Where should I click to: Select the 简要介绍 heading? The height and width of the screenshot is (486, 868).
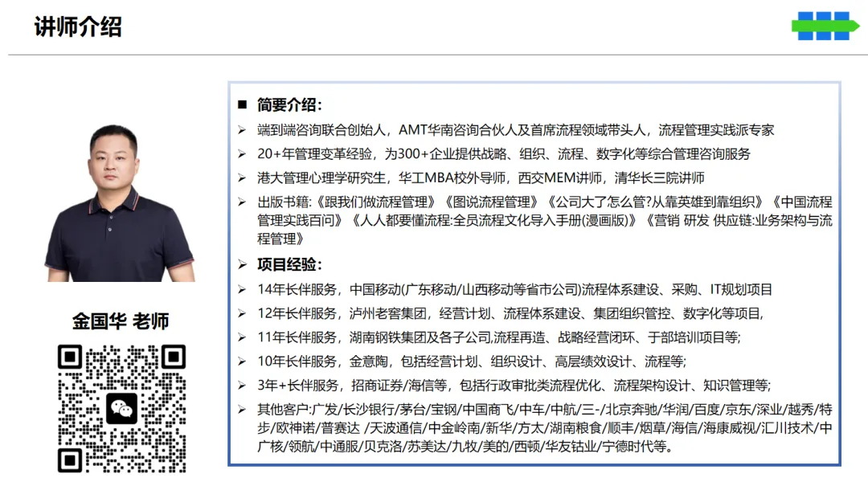289,104
